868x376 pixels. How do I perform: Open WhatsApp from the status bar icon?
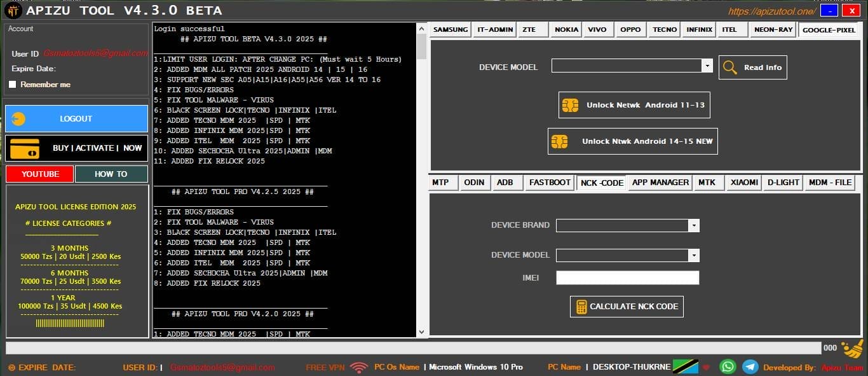[728, 366]
